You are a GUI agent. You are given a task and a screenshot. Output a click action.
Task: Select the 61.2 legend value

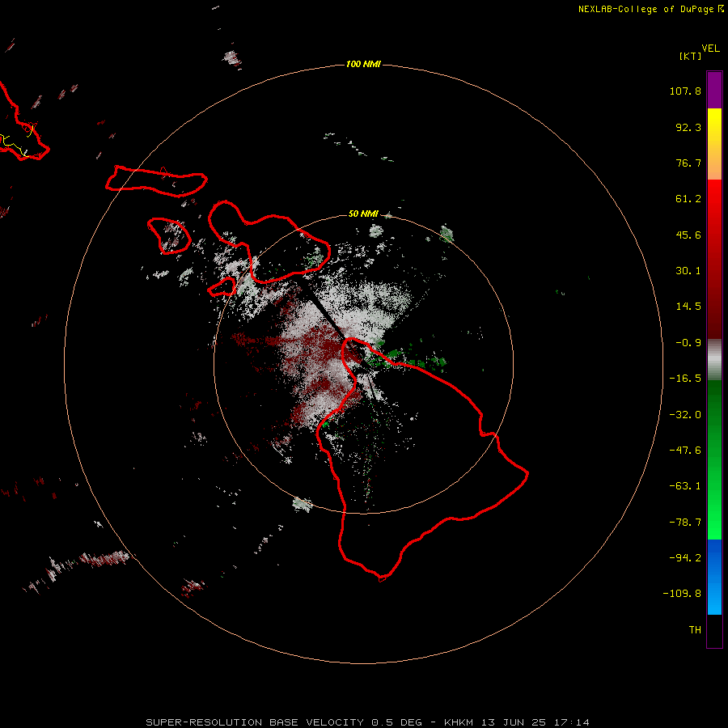pos(688,199)
